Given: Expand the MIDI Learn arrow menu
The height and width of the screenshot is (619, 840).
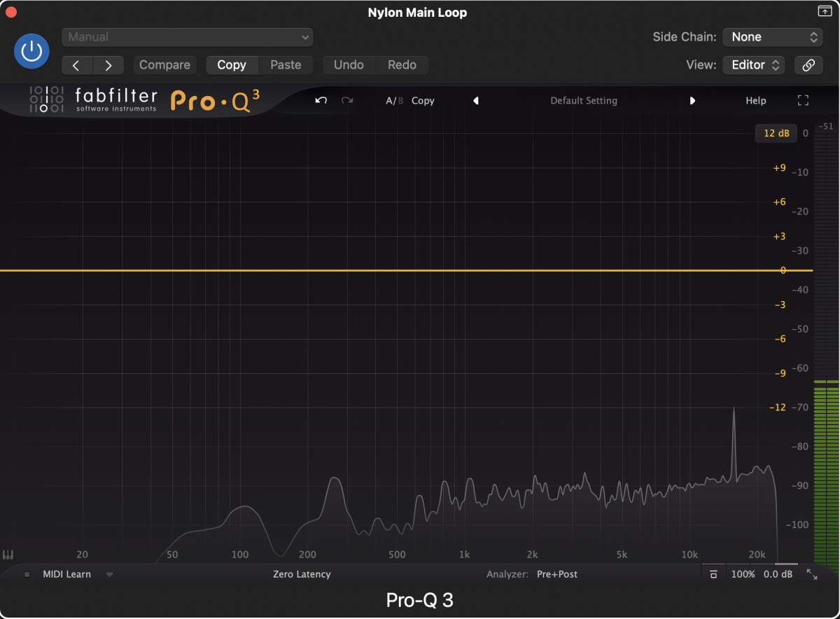Looking at the screenshot, I should pyautogui.click(x=109, y=574).
